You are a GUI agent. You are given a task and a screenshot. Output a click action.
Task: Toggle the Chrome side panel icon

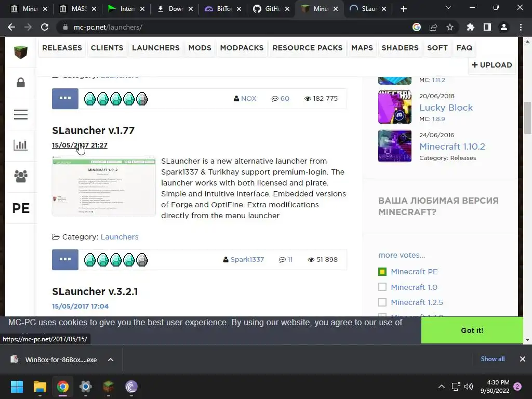[487, 27]
